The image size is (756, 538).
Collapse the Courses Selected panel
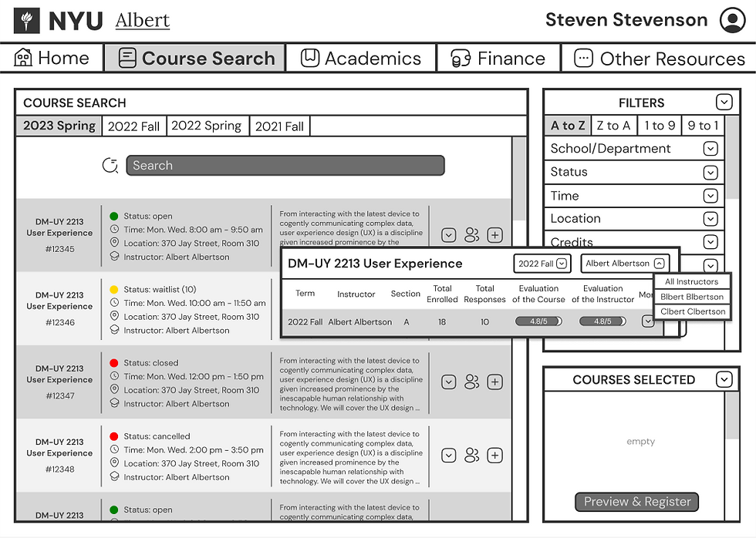tap(724, 379)
